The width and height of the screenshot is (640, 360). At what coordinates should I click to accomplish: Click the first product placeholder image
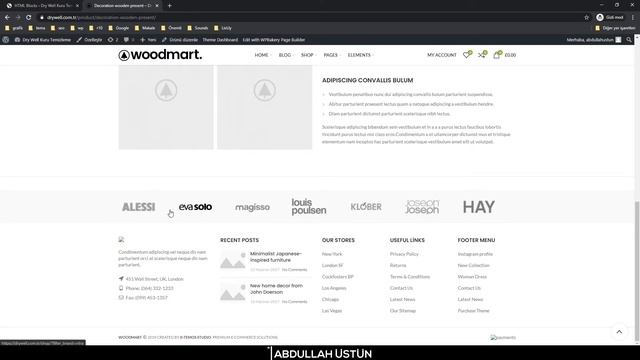pos(166,107)
